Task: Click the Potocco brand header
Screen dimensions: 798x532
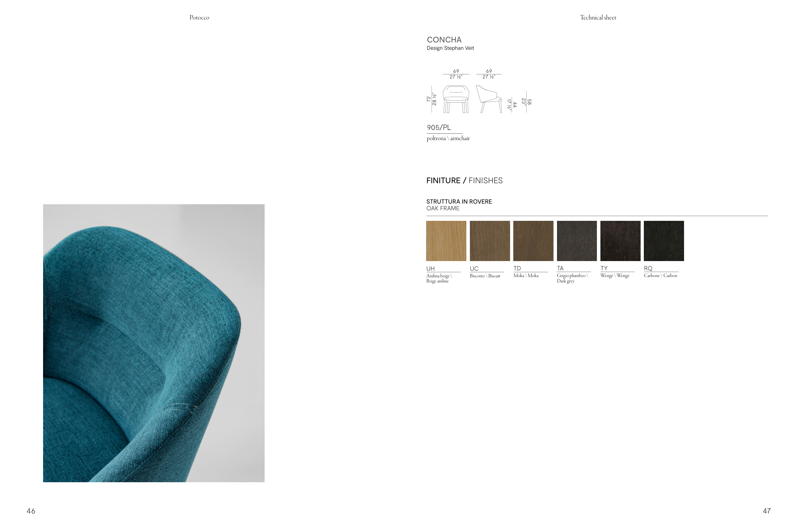Action: pyautogui.click(x=199, y=18)
